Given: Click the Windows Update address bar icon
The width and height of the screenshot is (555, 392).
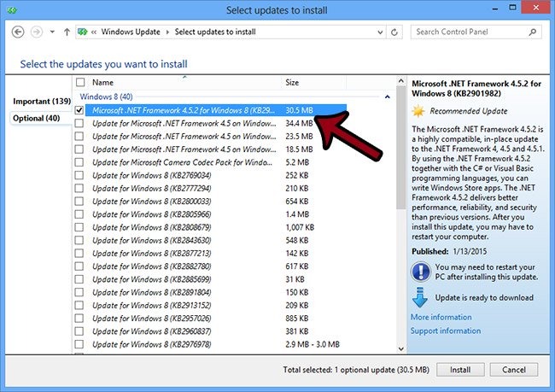Looking at the screenshot, I should coord(83,32).
